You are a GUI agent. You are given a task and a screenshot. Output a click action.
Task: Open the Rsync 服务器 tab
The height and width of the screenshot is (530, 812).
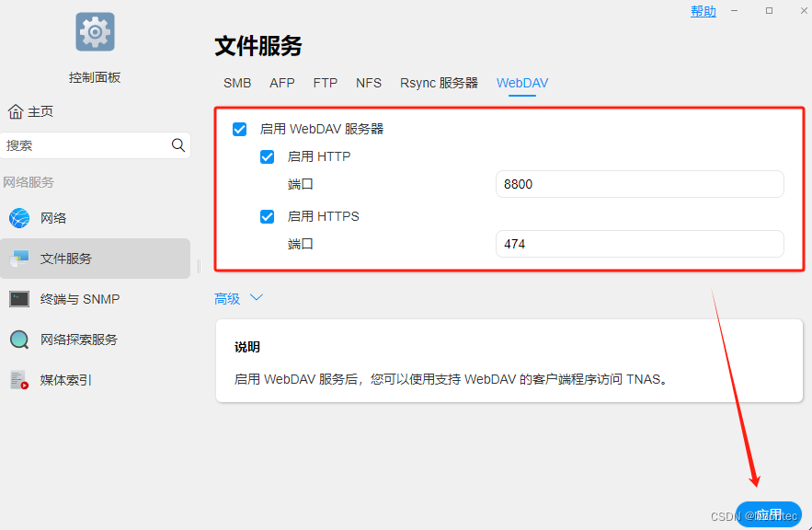(x=439, y=83)
